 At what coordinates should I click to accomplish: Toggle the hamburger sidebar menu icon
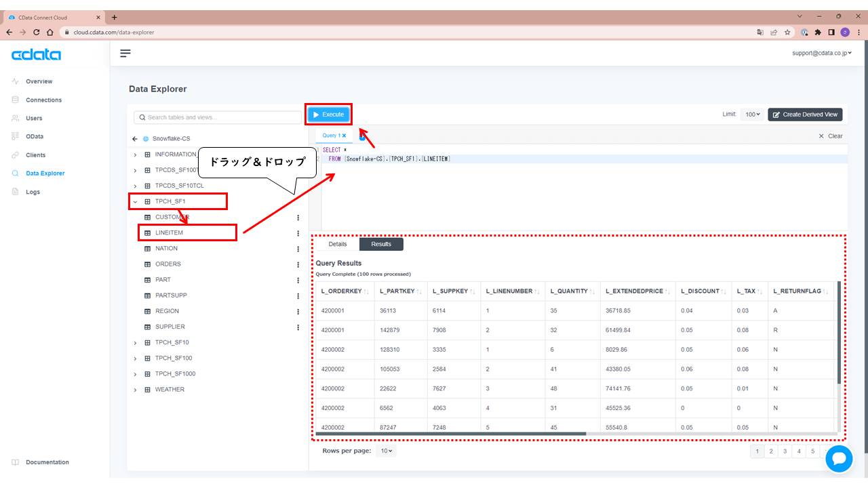(x=125, y=53)
